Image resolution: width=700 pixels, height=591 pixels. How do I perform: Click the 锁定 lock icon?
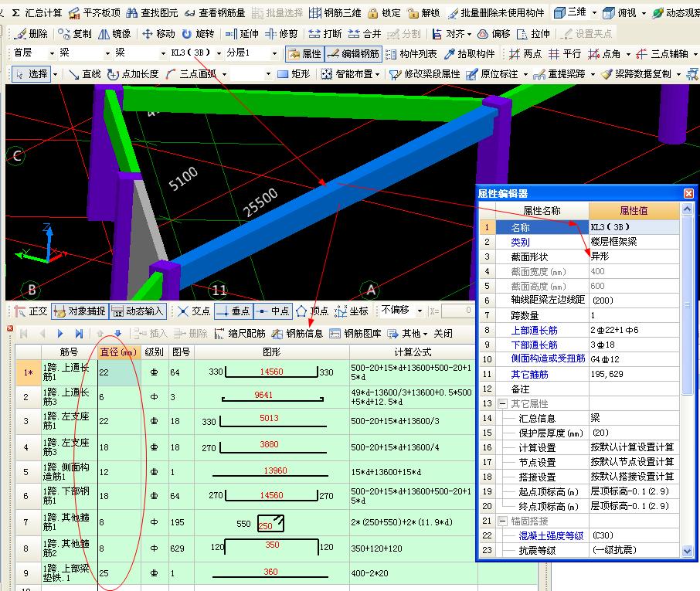click(384, 13)
